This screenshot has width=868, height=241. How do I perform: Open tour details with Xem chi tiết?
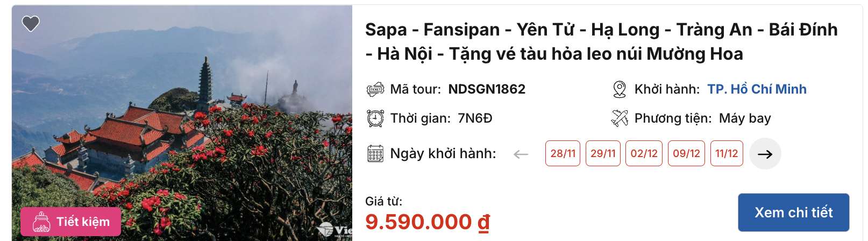794,212
